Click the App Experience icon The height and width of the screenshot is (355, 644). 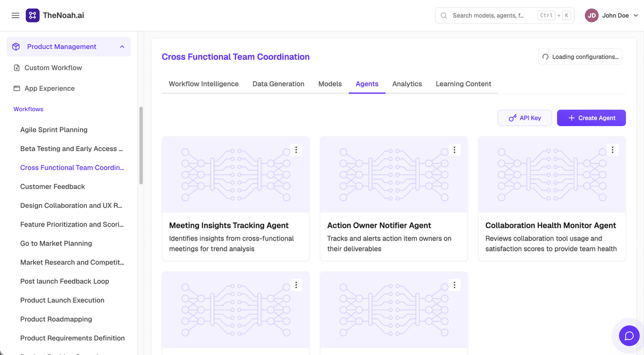point(17,88)
